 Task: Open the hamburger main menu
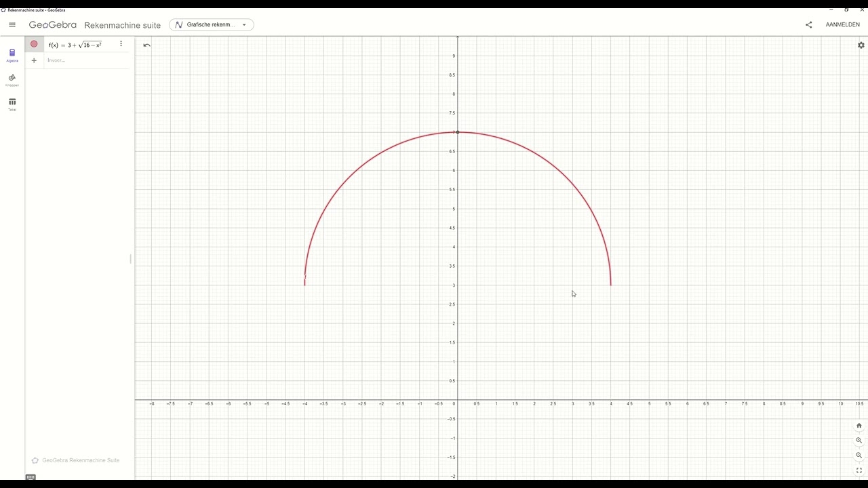[12, 25]
